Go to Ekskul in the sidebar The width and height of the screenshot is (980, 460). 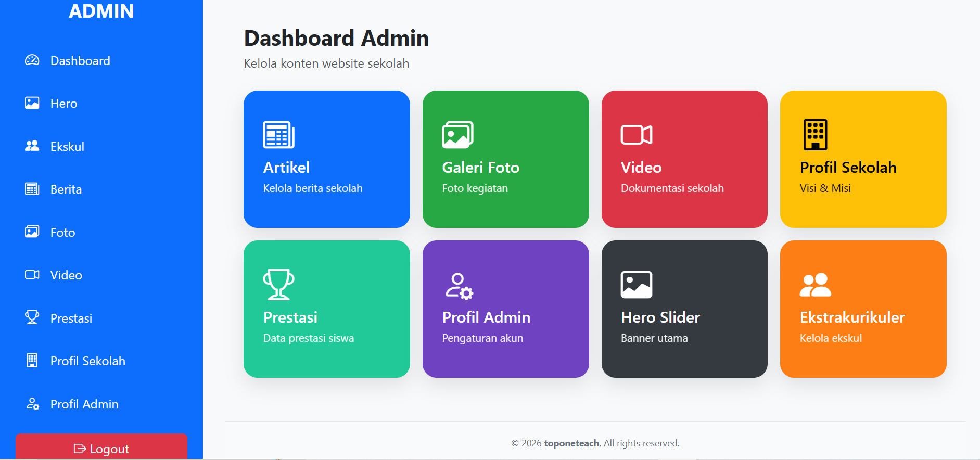(67, 147)
